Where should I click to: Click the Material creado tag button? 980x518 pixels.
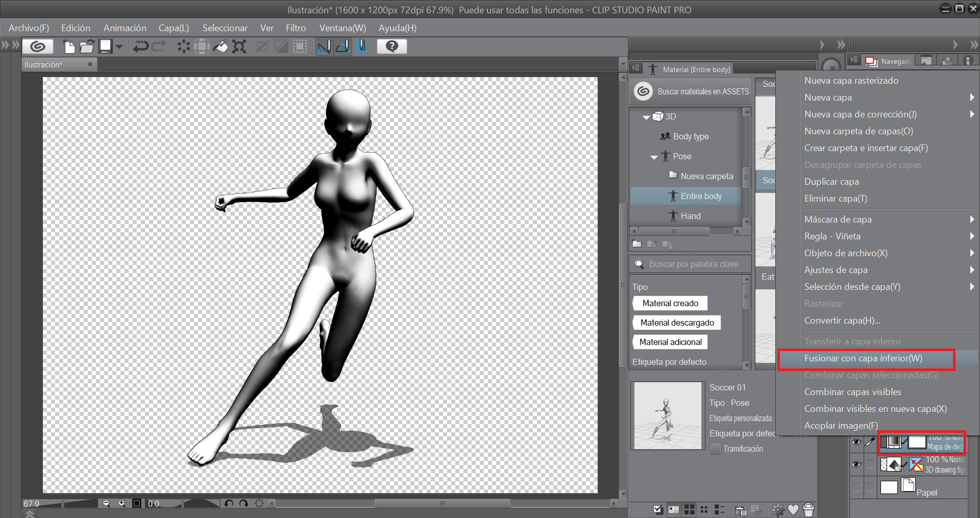(x=670, y=303)
